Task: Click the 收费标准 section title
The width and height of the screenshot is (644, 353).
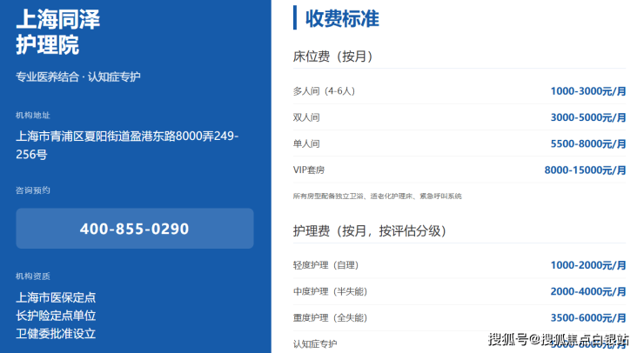Action: point(342,18)
